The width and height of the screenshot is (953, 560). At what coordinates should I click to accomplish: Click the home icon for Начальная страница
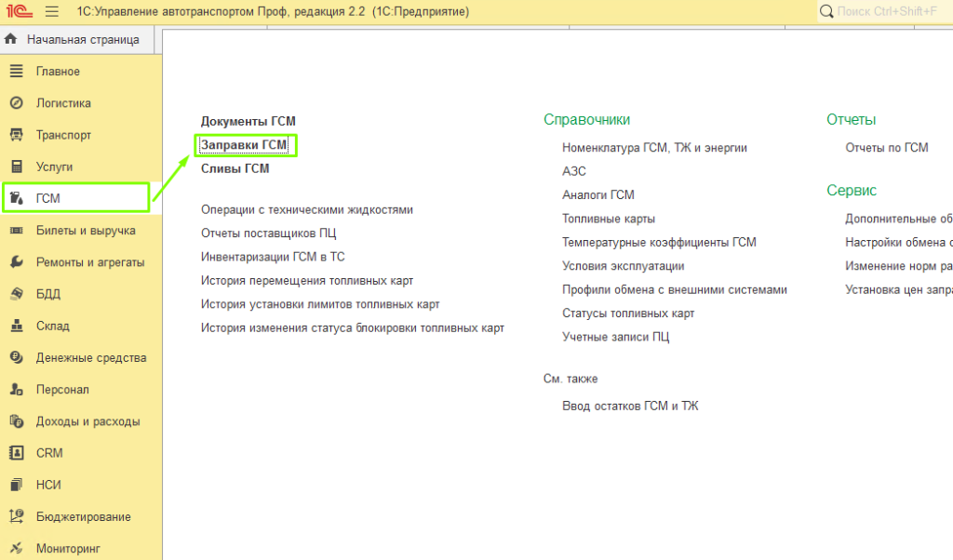tap(11, 39)
